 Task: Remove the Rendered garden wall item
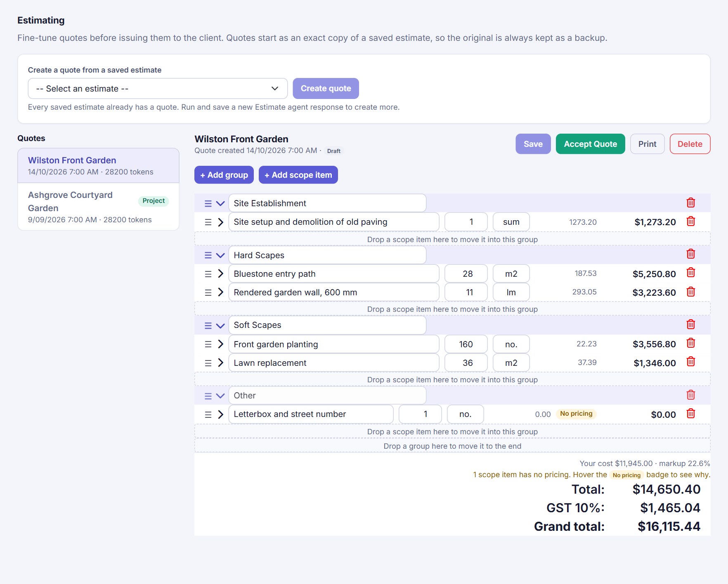(690, 292)
